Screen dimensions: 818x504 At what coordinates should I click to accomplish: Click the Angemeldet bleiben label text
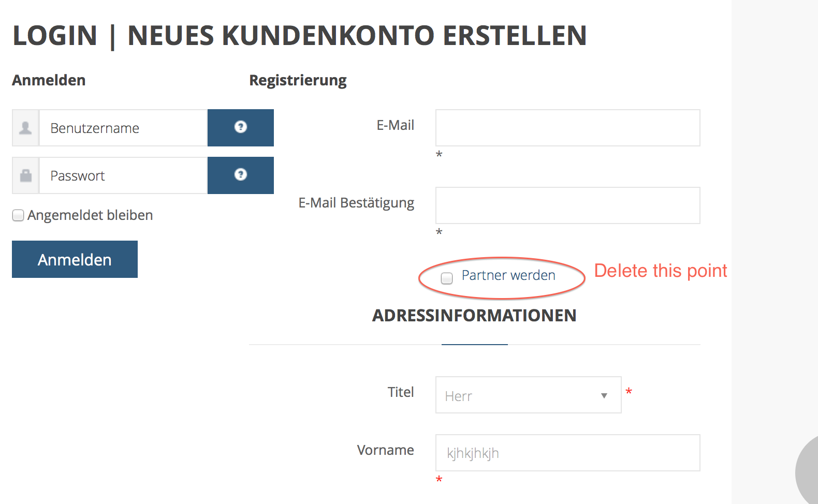click(90, 215)
